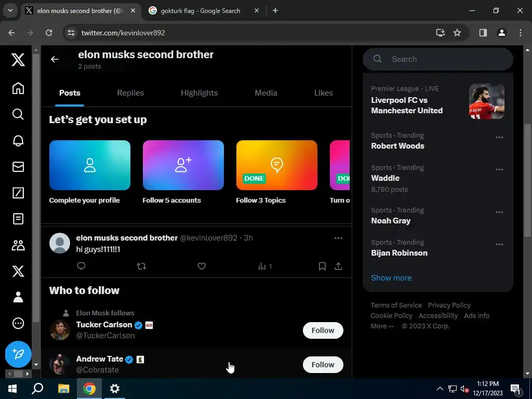Open options for Waddle trend
Image resolution: width=532 pixels, height=399 pixels.
tap(499, 170)
